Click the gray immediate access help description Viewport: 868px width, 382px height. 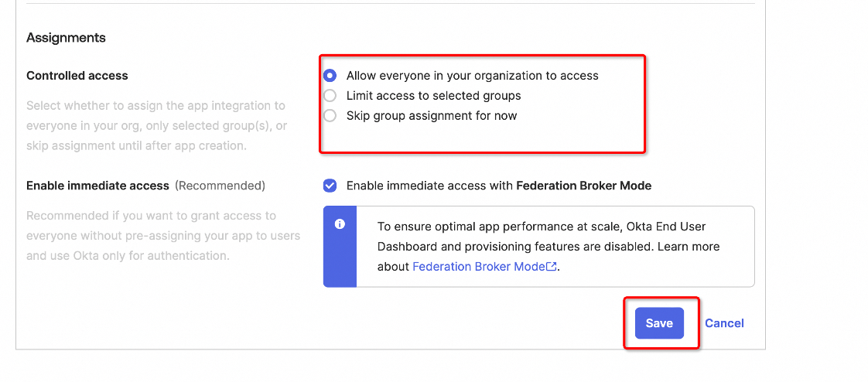[162, 235]
